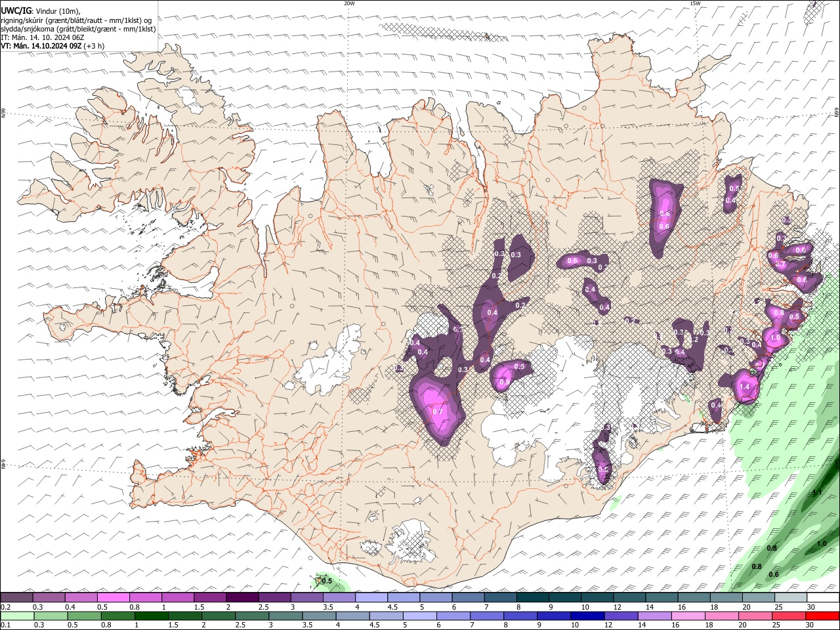Select the bright pink 0.5 top-row swatch

tap(113, 598)
